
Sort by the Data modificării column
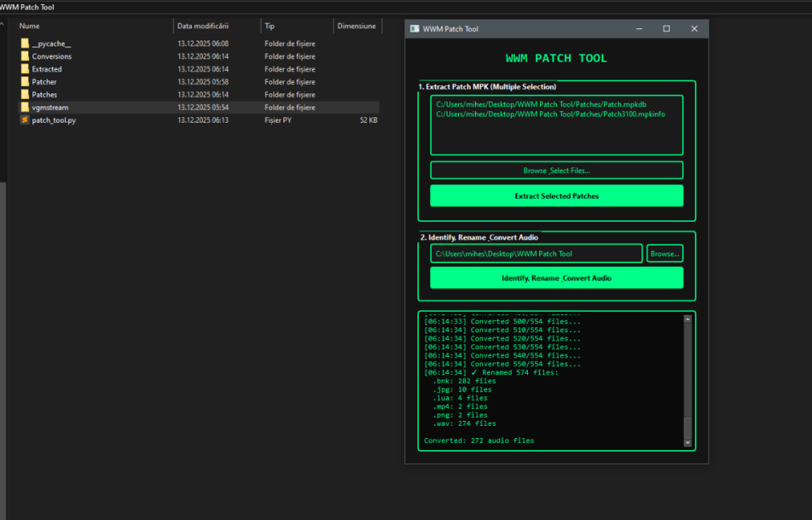(x=203, y=26)
